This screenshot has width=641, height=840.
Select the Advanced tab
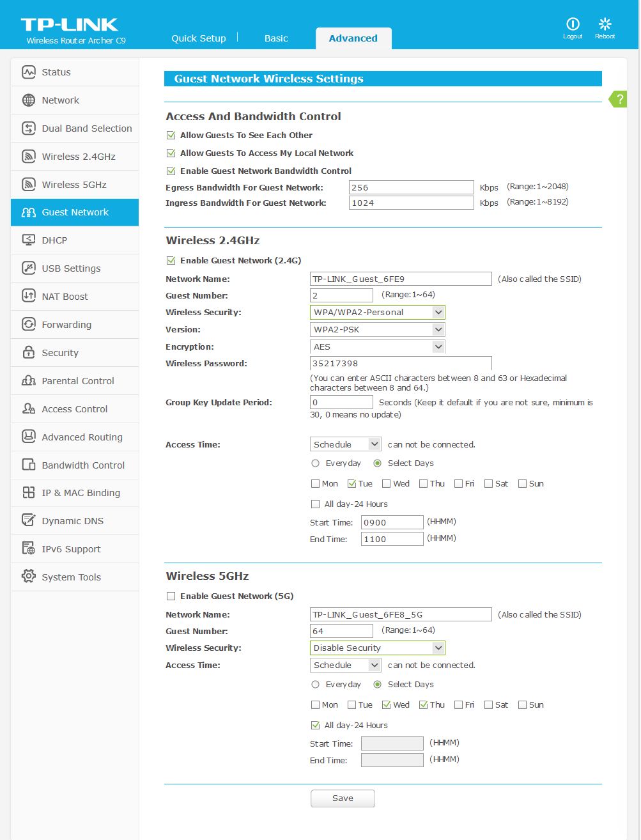tap(353, 38)
